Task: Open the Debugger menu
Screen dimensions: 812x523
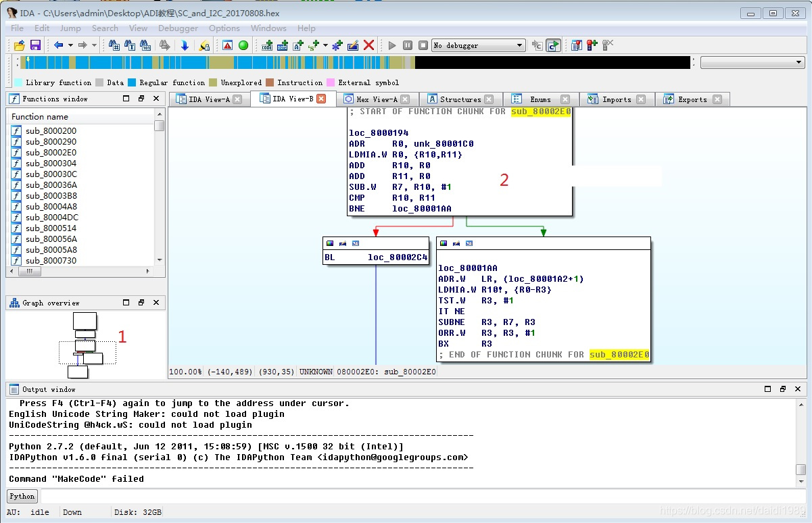Action: point(178,28)
